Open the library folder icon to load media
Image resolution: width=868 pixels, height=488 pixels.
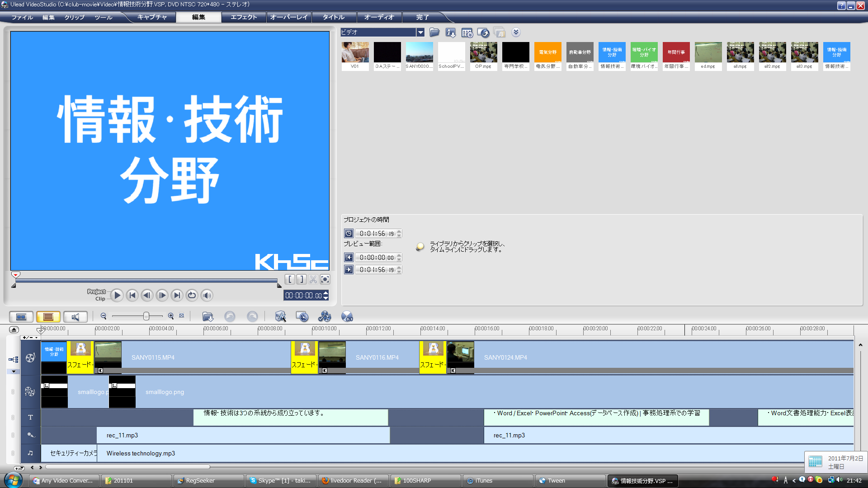click(x=434, y=32)
